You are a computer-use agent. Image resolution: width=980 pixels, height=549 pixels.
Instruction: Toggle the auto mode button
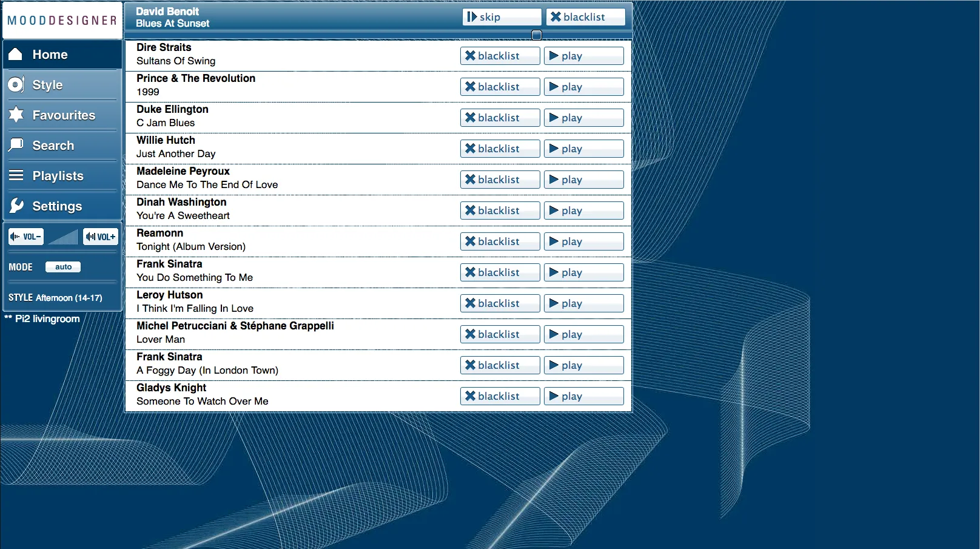coord(63,267)
